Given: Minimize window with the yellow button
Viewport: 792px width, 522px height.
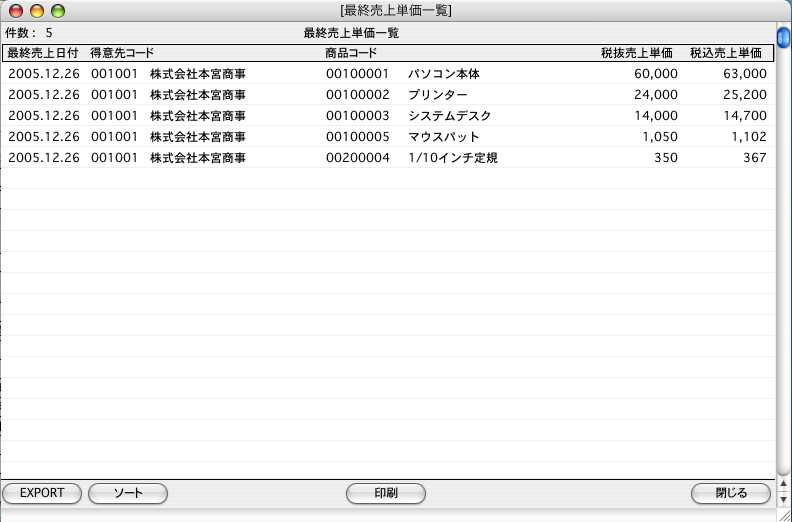Looking at the screenshot, I should coord(37,11).
